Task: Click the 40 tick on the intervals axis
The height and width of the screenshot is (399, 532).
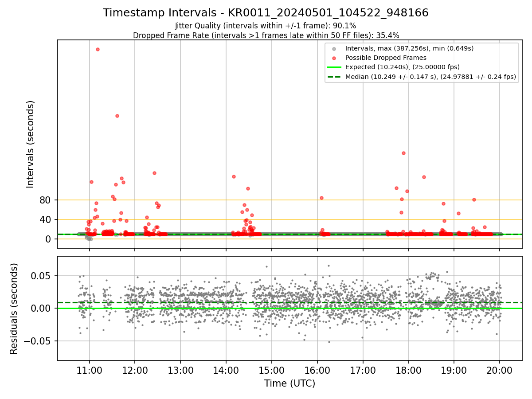Action: pos(45,219)
